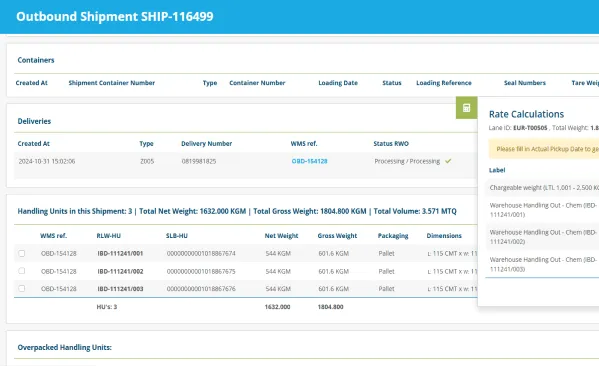The height and width of the screenshot is (366, 599).
Task: Click the Net Weight column header
Action: [281, 236]
